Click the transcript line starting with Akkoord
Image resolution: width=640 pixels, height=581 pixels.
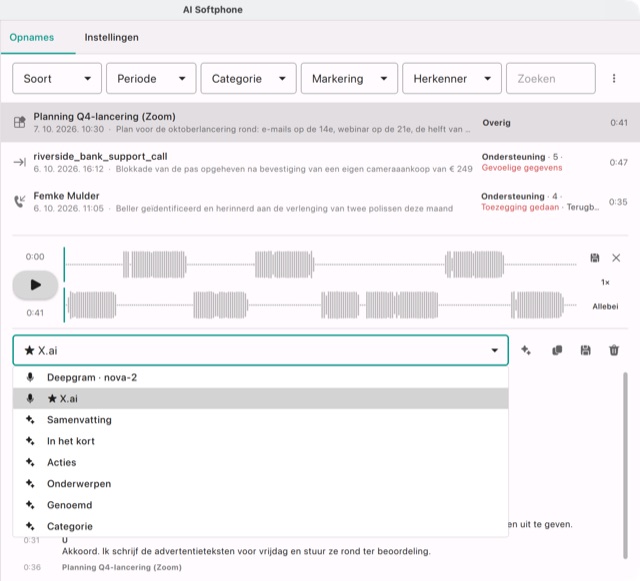pos(246,551)
